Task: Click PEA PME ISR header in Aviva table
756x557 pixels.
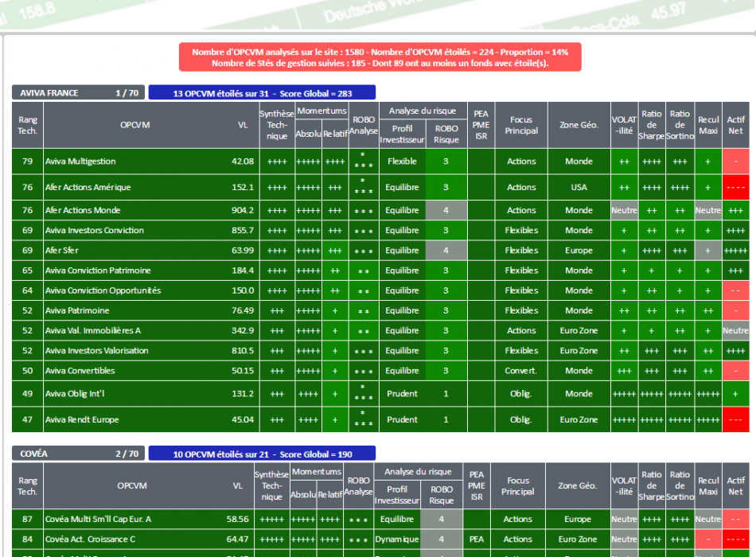Action: [481, 125]
